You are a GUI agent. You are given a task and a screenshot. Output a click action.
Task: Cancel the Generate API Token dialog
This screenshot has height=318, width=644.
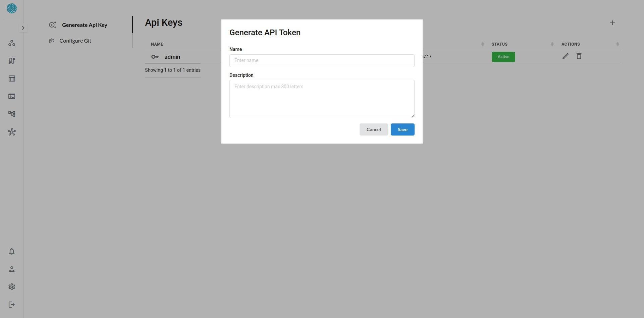(373, 129)
